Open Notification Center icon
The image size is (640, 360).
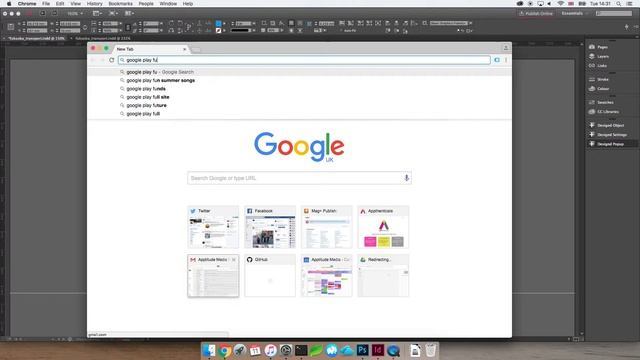[630, 4]
